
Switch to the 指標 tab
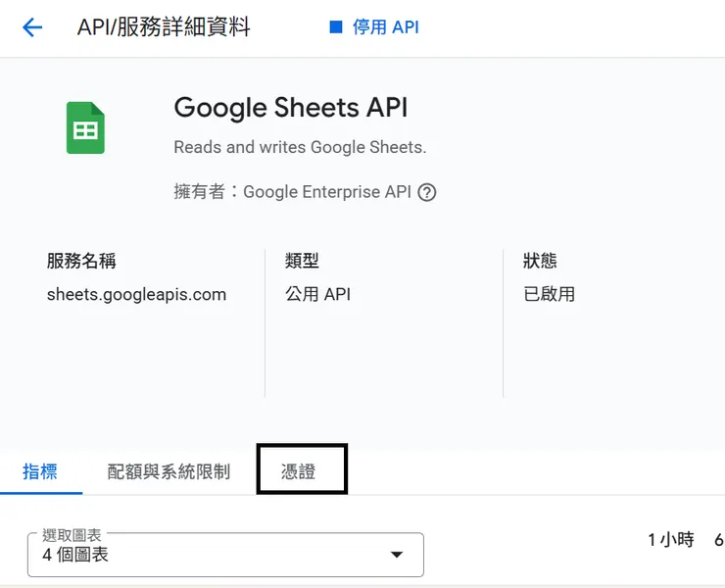click(40, 471)
